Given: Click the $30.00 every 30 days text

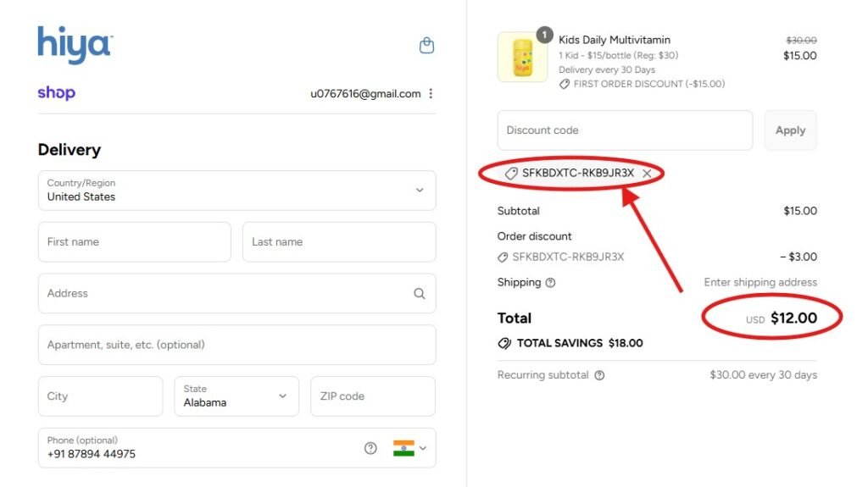Looking at the screenshot, I should [764, 375].
